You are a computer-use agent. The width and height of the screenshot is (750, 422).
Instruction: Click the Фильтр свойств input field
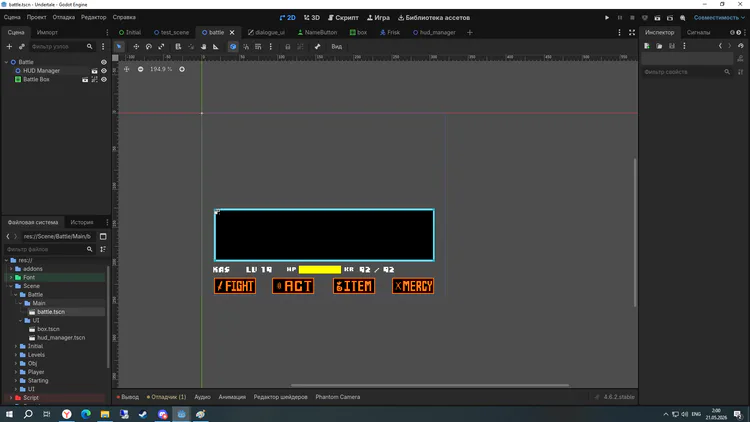686,72
